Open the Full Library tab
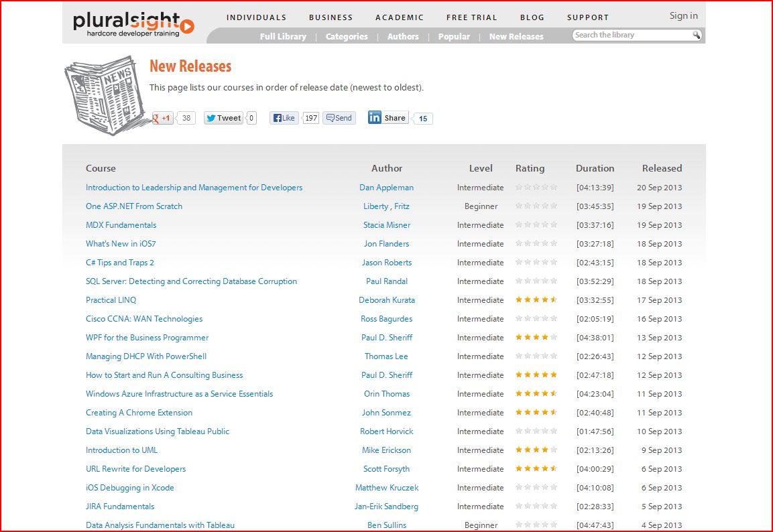The width and height of the screenshot is (773, 532). coord(283,36)
